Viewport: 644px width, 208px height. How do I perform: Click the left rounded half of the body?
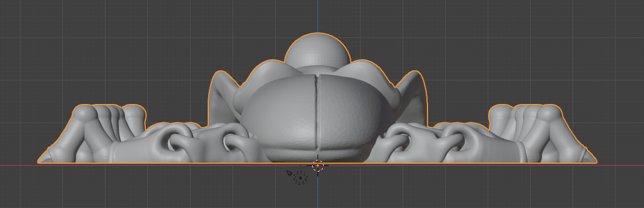pos(278,117)
